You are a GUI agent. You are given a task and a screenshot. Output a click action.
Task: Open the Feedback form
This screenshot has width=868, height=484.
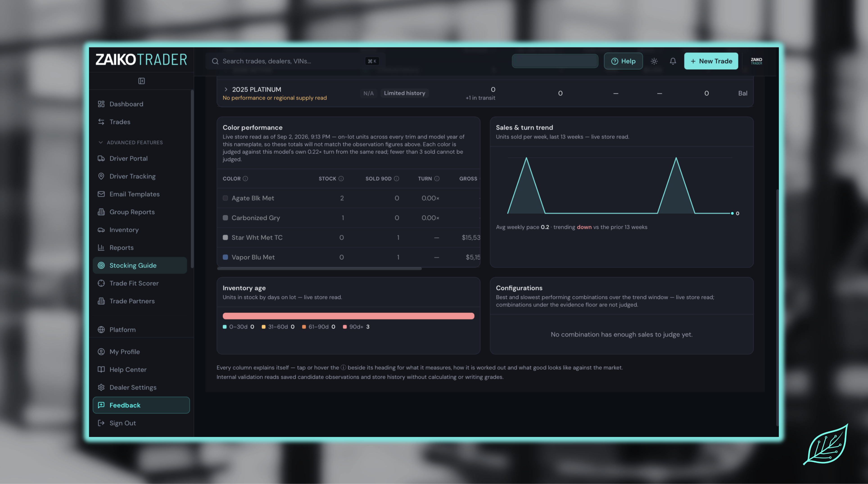pos(141,405)
